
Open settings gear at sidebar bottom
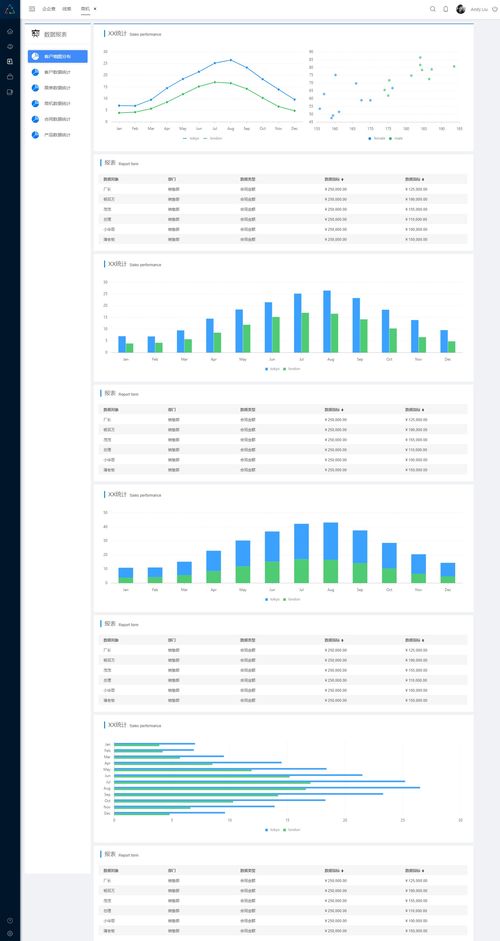10,933
